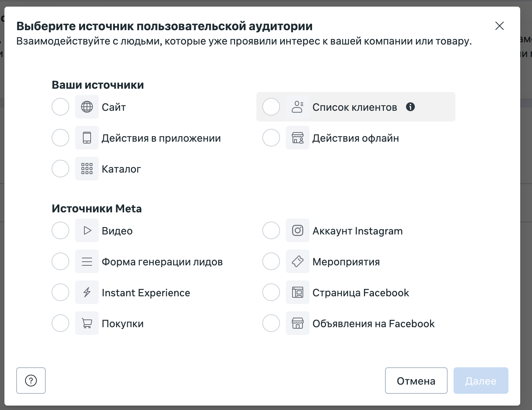Click the Отмена button
This screenshot has width=532, height=410.
pyautogui.click(x=416, y=381)
